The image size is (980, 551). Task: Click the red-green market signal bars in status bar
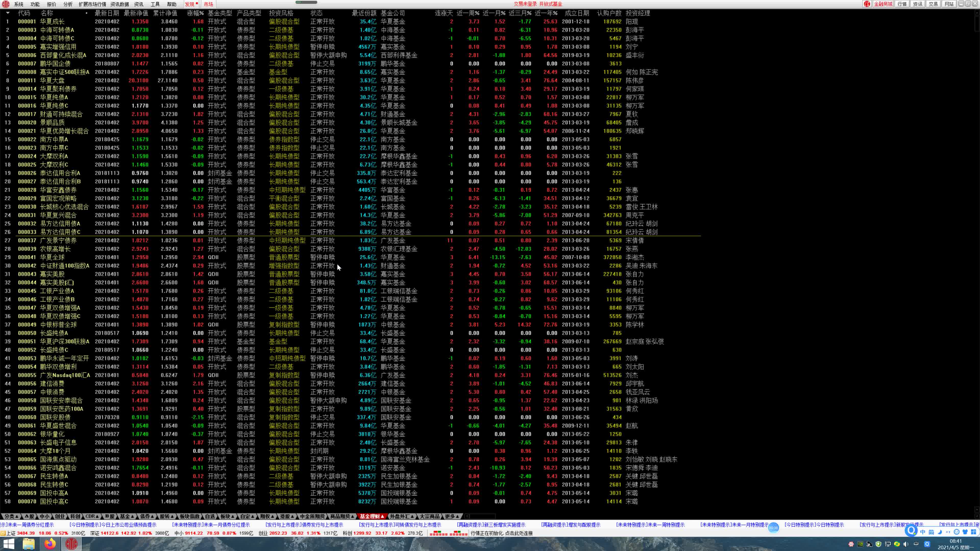[x=449, y=533]
